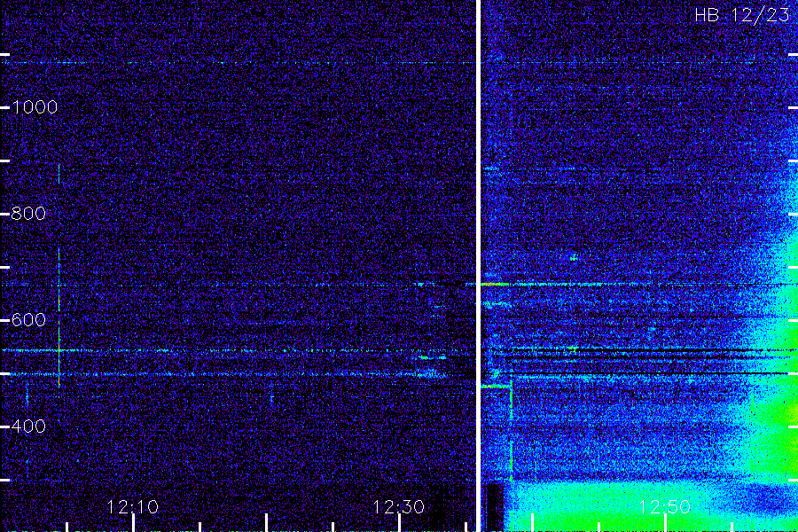Click the 12:30 time label

[x=398, y=507]
